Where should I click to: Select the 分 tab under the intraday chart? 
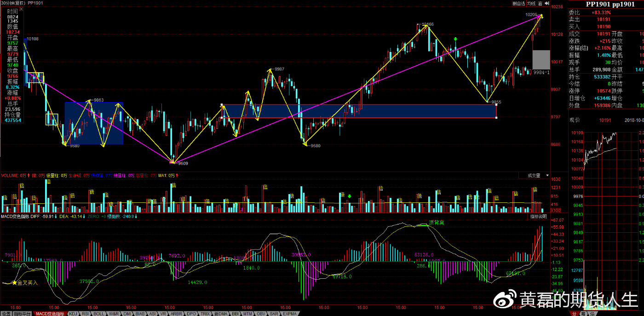[x=575, y=313]
